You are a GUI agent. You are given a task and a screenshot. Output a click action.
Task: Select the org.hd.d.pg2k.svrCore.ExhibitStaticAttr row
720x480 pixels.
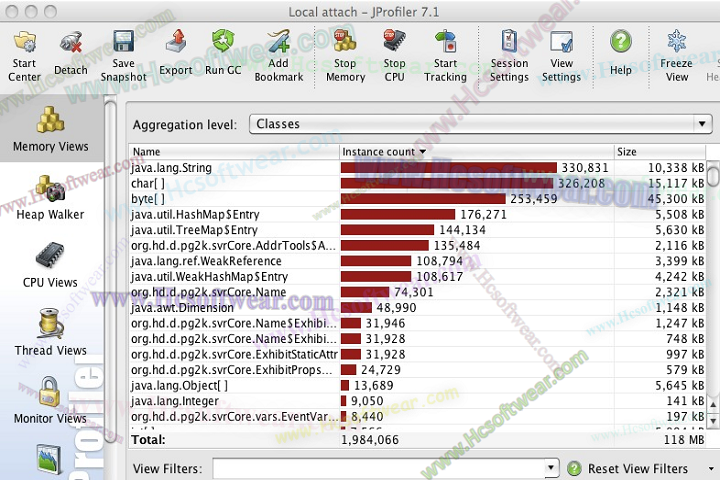tap(417, 354)
